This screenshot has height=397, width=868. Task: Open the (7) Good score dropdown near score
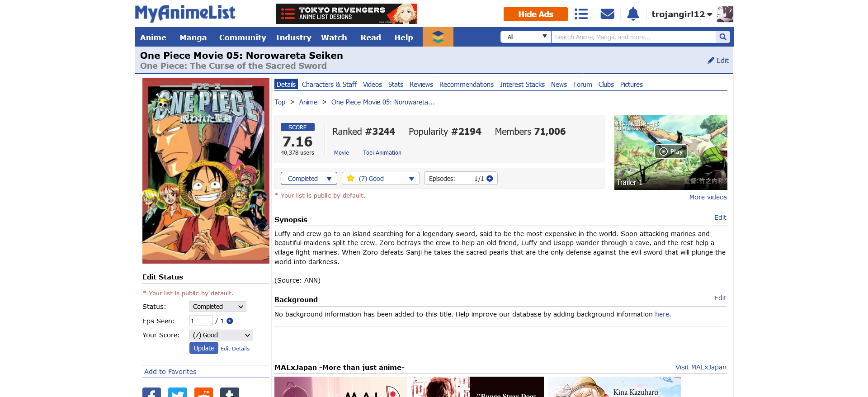click(x=381, y=179)
